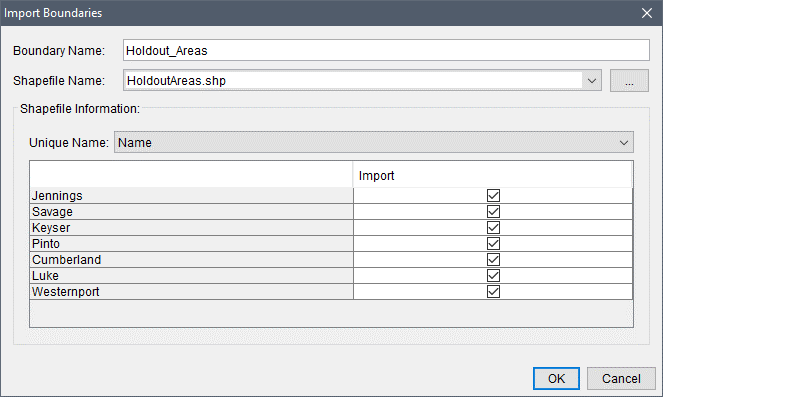
Task: Disable import for Westernport
Action: 493,292
